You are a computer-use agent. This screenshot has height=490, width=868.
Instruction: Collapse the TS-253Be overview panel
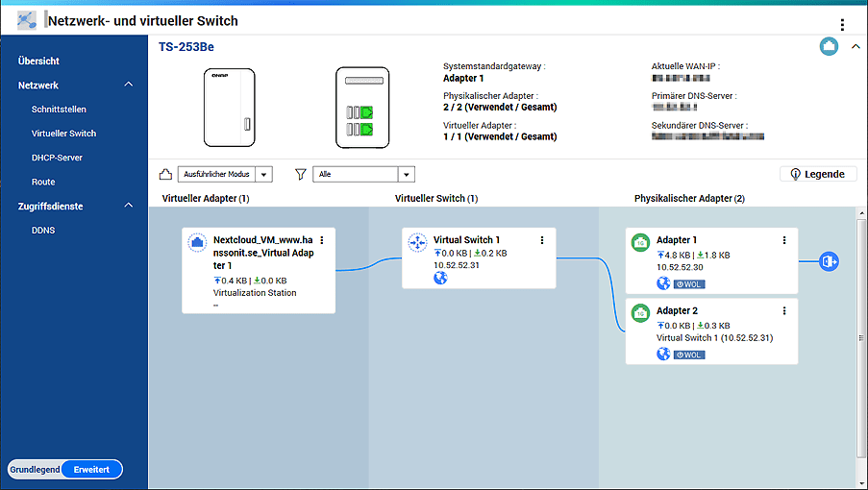pyautogui.click(x=855, y=46)
